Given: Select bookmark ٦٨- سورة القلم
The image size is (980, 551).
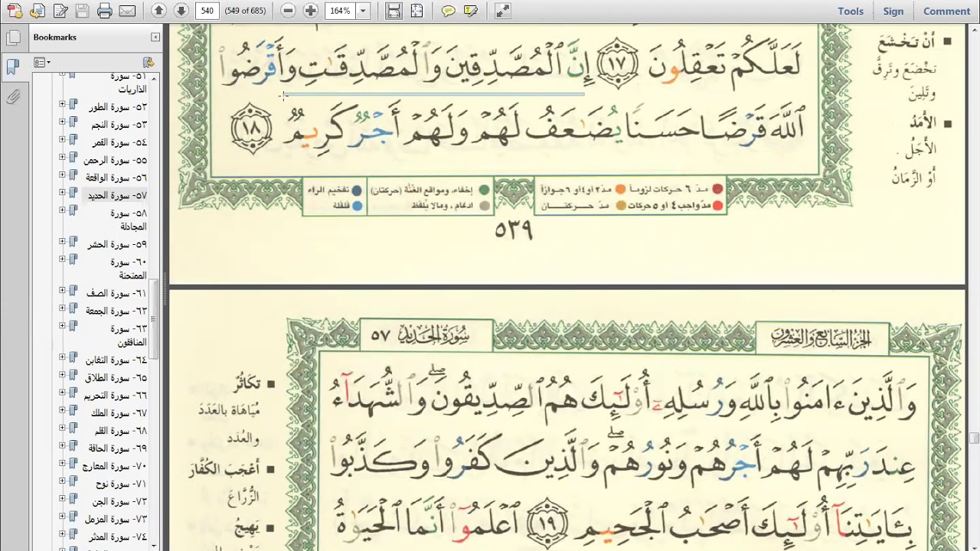Looking at the screenshot, I should [120, 430].
